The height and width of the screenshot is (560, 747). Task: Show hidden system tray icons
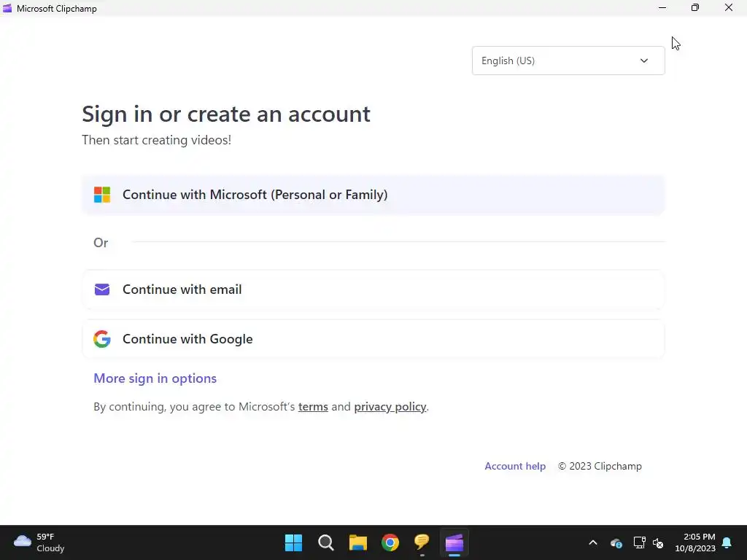pyautogui.click(x=593, y=542)
